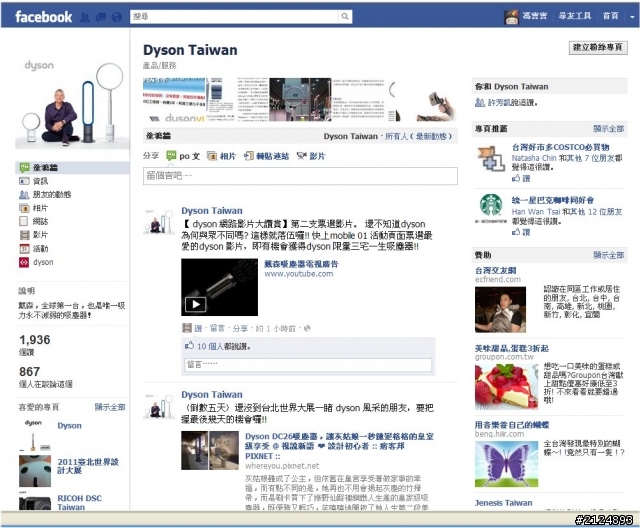The image size is (640, 528).
Task: Click 讚 under the video post
Action: 198,328
